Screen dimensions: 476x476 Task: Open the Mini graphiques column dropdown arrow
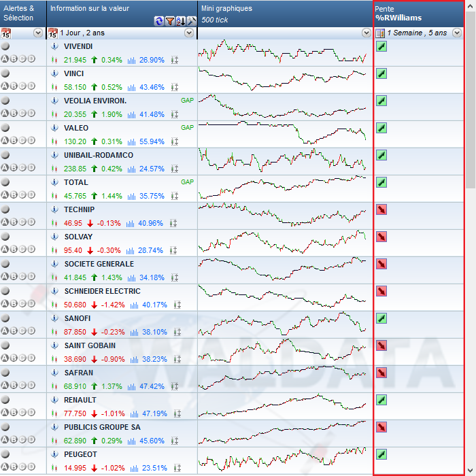pos(367,33)
